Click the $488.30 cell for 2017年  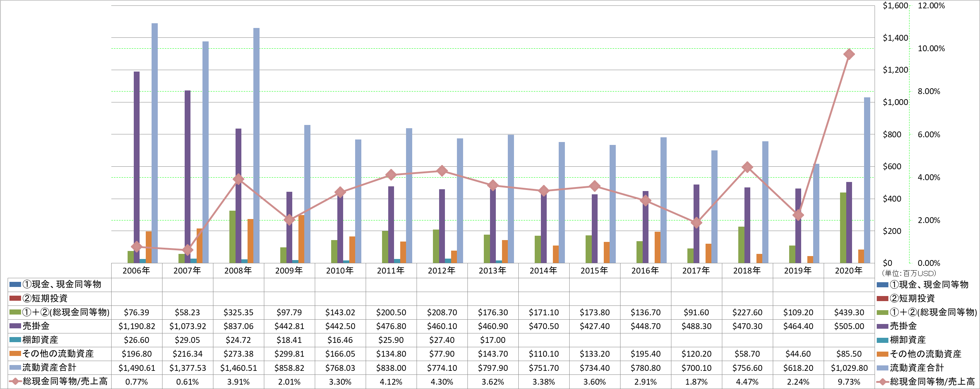click(696, 326)
